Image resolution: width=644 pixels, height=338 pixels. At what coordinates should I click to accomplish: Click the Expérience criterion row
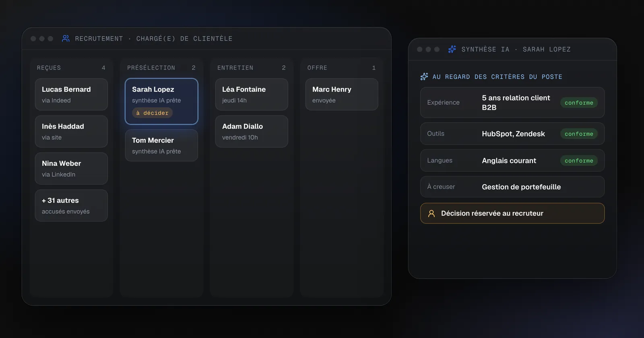(x=512, y=103)
